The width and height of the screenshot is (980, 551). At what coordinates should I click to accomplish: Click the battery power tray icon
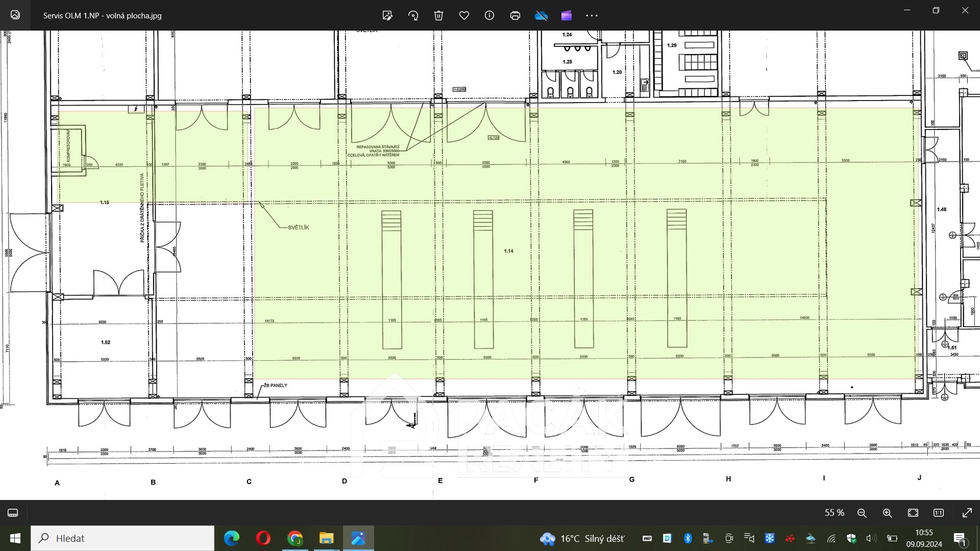pyautogui.click(x=892, y=538)
